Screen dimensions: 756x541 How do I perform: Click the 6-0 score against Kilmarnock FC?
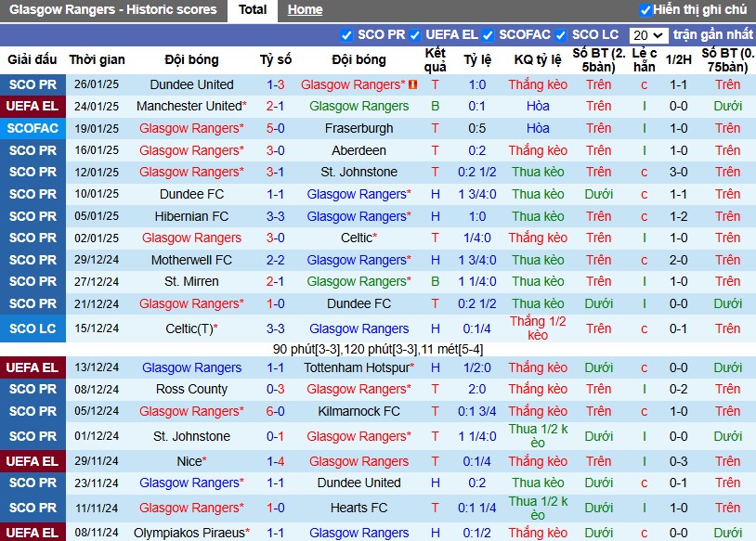click(x=275, y=411)
